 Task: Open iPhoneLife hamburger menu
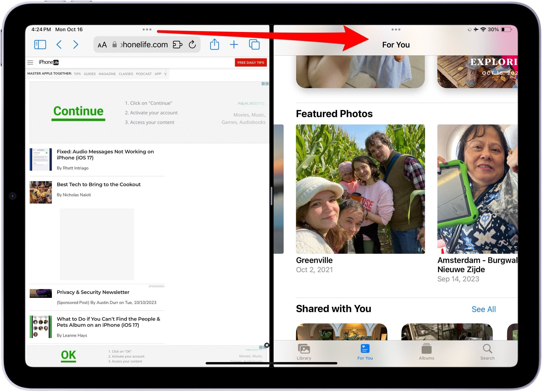[30, 63]
